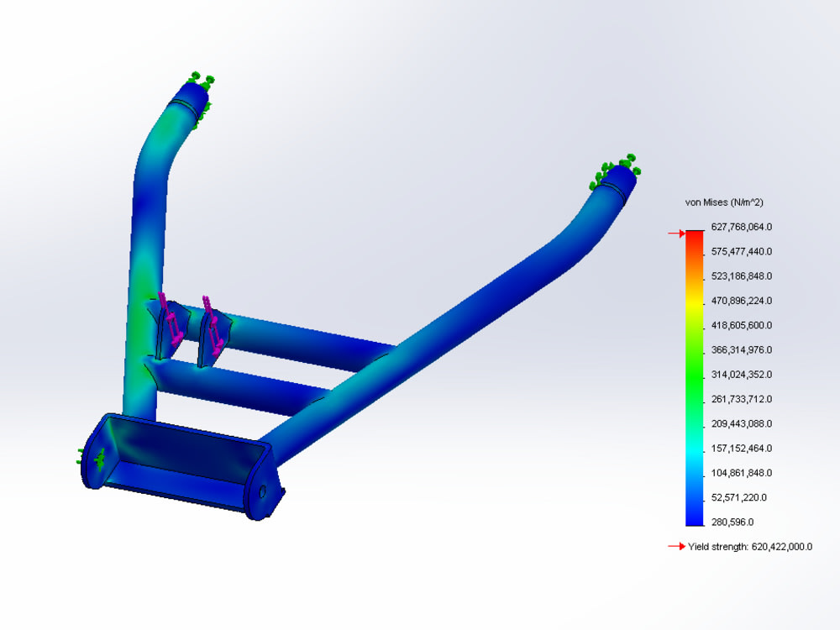Viewport: 840px width, 630px height.
Task: Select the legend value 104,861,848.0
Action: [742, 474]
